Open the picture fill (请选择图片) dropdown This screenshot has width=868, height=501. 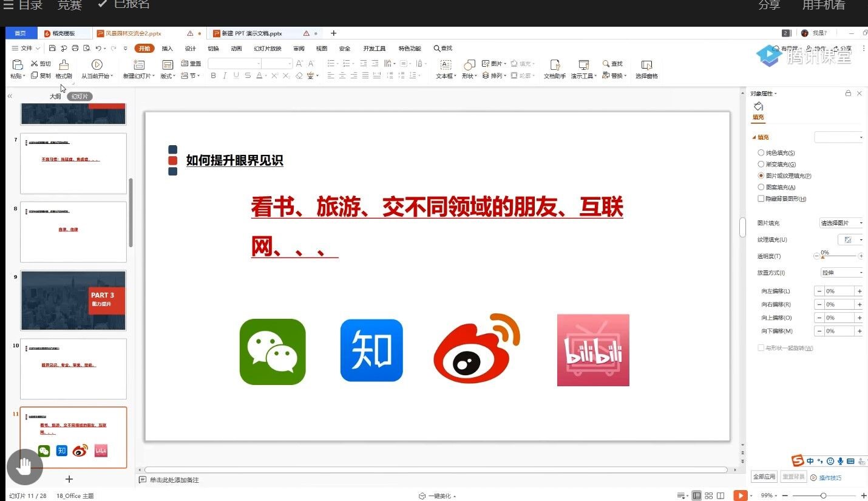(841, 223)
